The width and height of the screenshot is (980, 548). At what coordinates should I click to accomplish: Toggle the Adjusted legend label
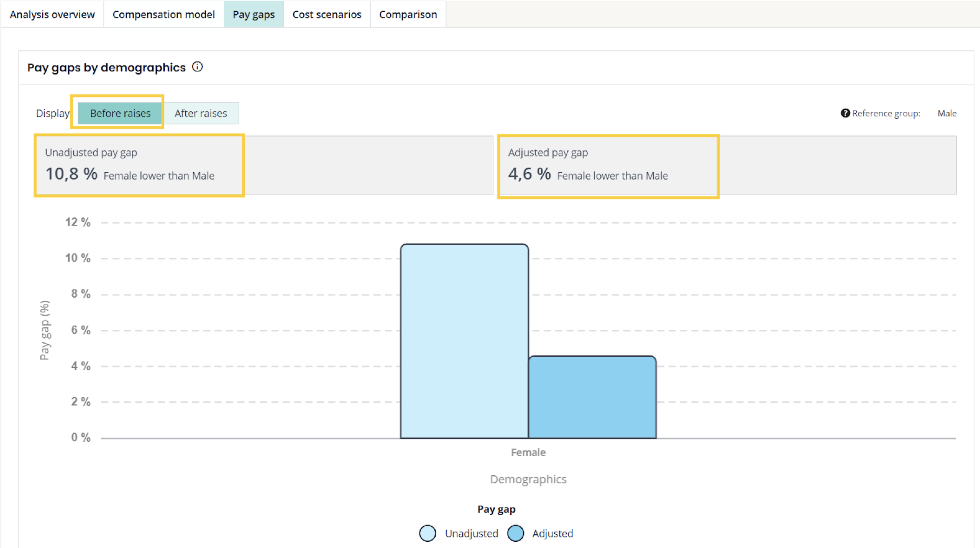click(552, 533)
